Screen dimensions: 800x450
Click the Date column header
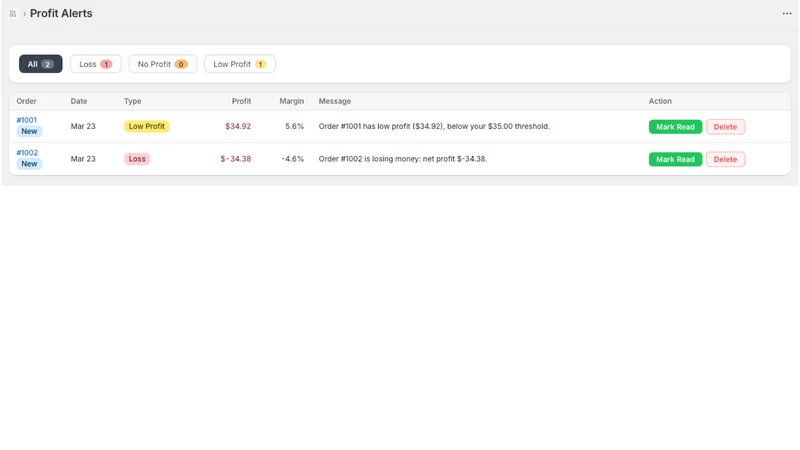pos(79,101)
